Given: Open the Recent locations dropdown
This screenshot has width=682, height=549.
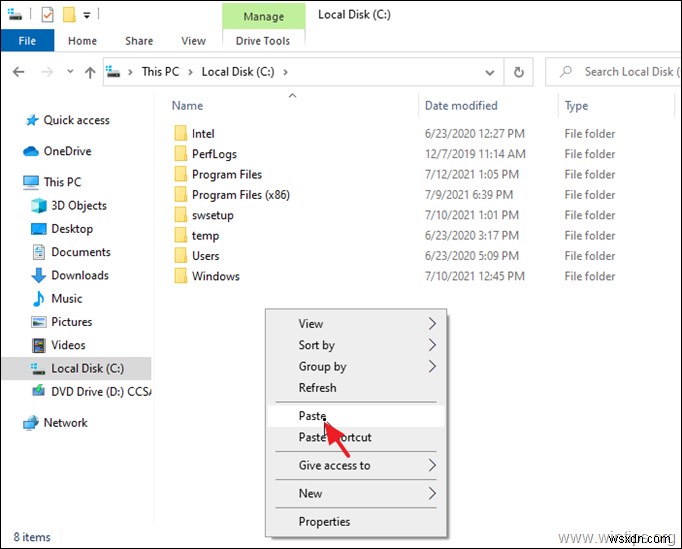Looking at the screenshot, I should 70,72.
